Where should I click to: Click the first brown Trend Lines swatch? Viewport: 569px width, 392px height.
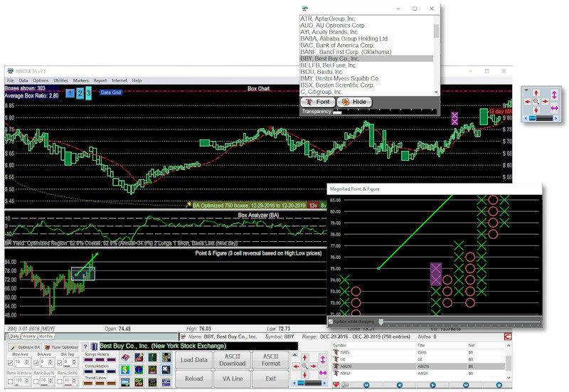(88, 383)
